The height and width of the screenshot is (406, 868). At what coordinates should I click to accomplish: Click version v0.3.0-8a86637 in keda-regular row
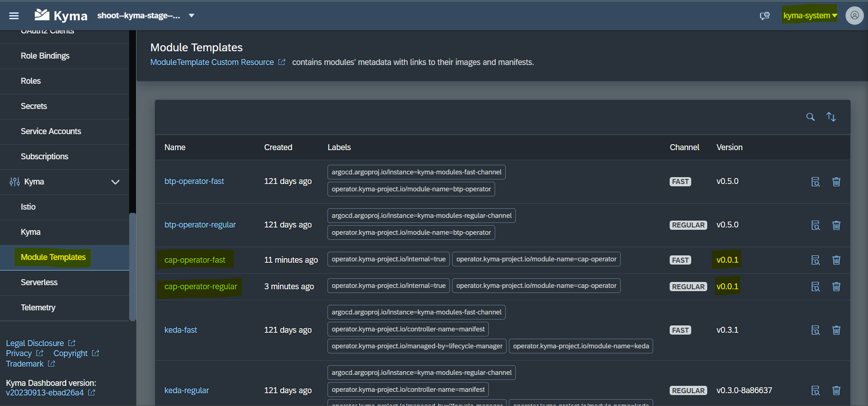(x=744, y=390)
